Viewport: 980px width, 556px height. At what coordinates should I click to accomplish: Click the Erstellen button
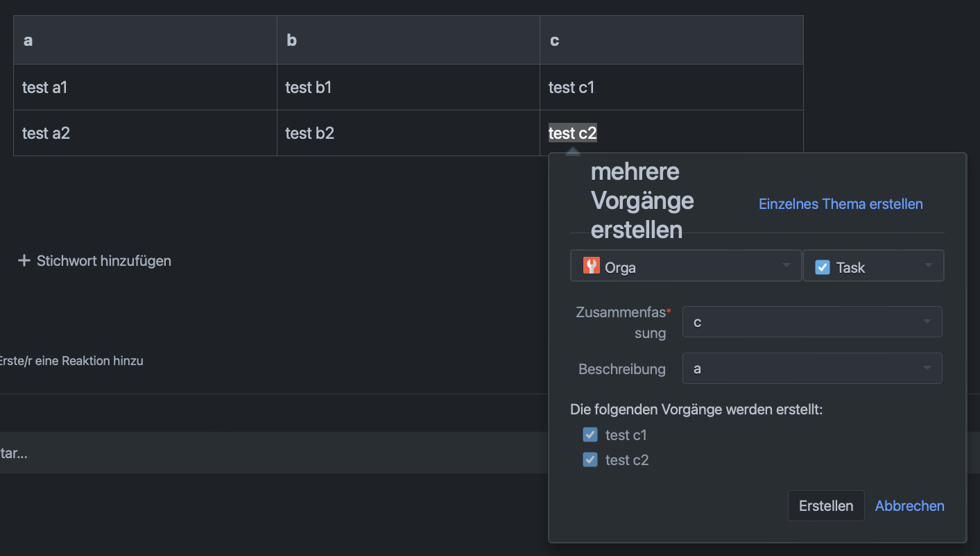click(x=826, y=505)
